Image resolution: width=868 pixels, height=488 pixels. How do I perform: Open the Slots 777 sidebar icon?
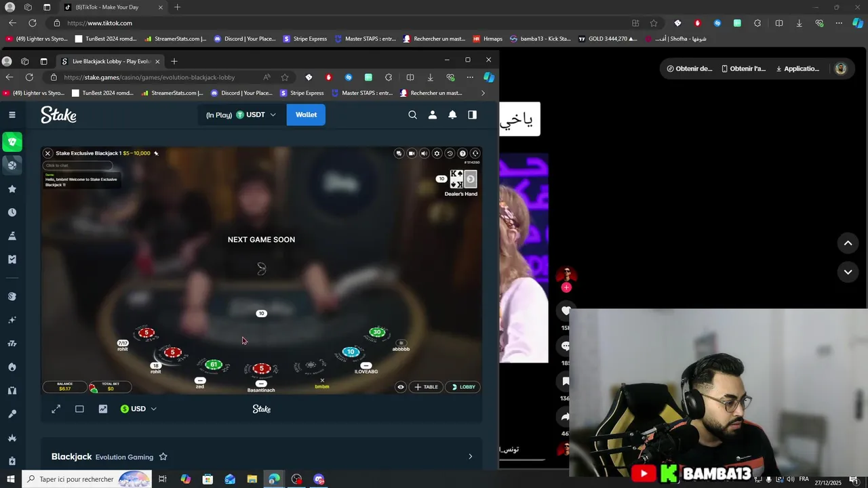(x=12, y=344)
